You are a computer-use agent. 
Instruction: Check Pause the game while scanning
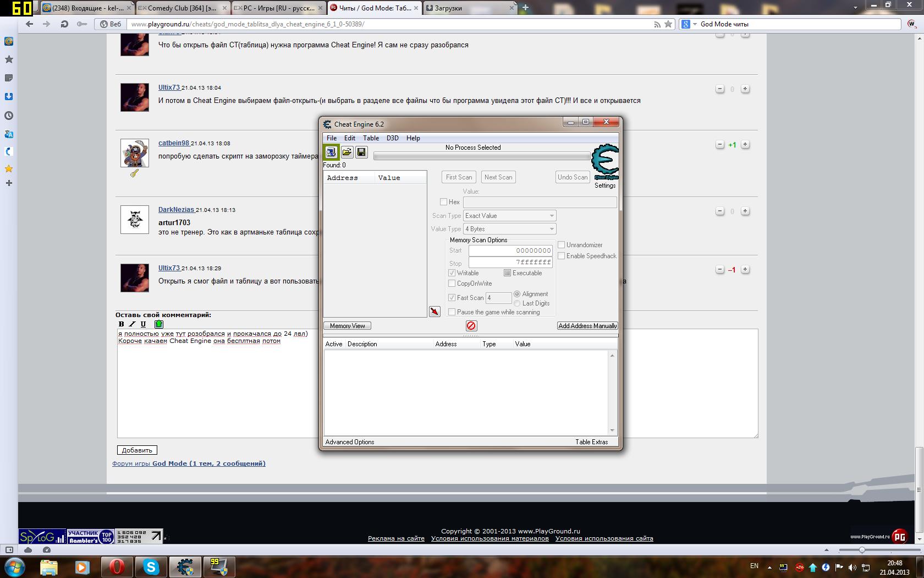pyautogui.click(x=452, y=312)
